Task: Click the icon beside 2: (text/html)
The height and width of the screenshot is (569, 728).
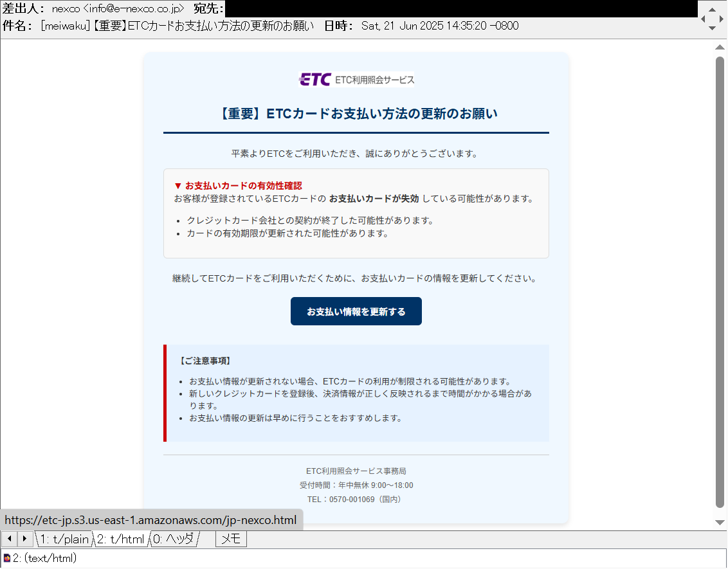Action: 7,558
